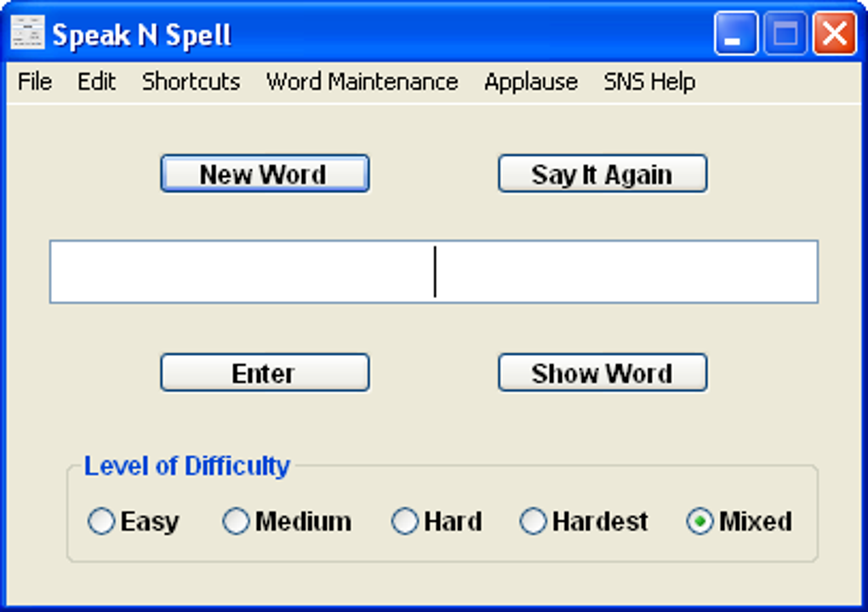Close the Speak N Spell window
The image size is (868, 612).
(x=835, y=34)
